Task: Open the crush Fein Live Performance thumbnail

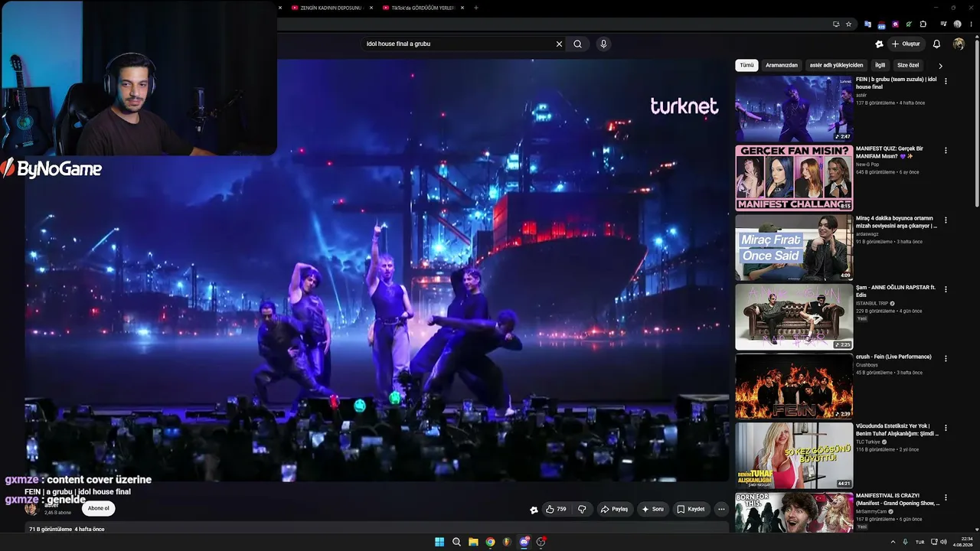Action: click(794, 386)
